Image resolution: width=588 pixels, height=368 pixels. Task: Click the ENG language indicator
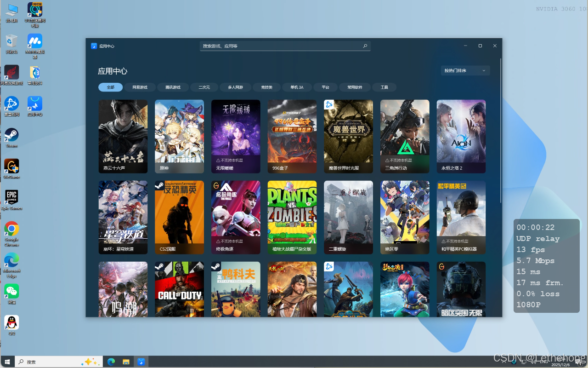pyautogui.click(x=543, y=362)
